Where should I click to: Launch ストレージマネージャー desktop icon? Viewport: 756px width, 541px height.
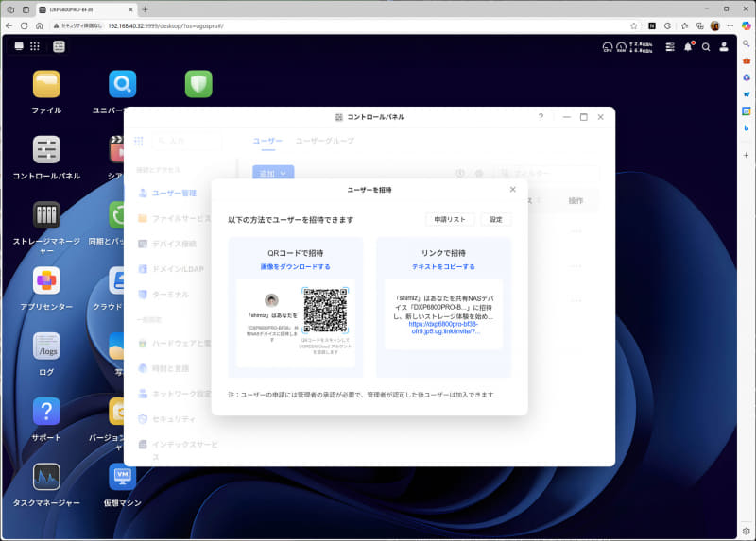pyautogui.click(x=46, y=215)
